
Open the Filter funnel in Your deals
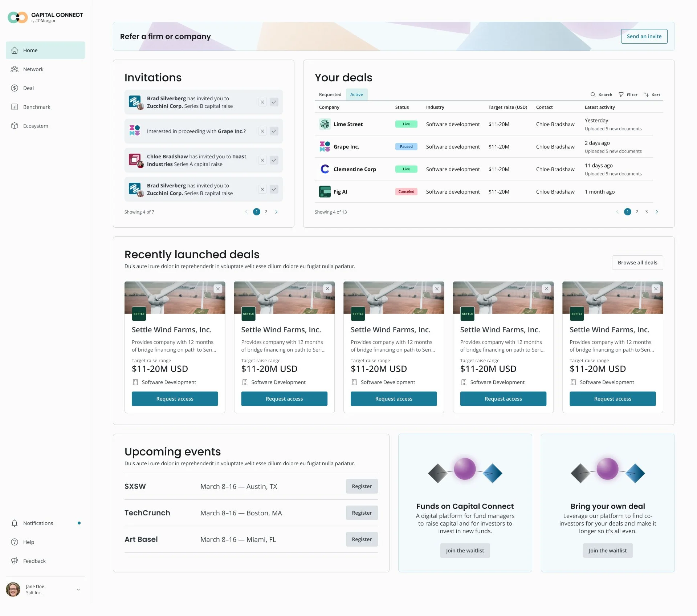tap(621, 95)
